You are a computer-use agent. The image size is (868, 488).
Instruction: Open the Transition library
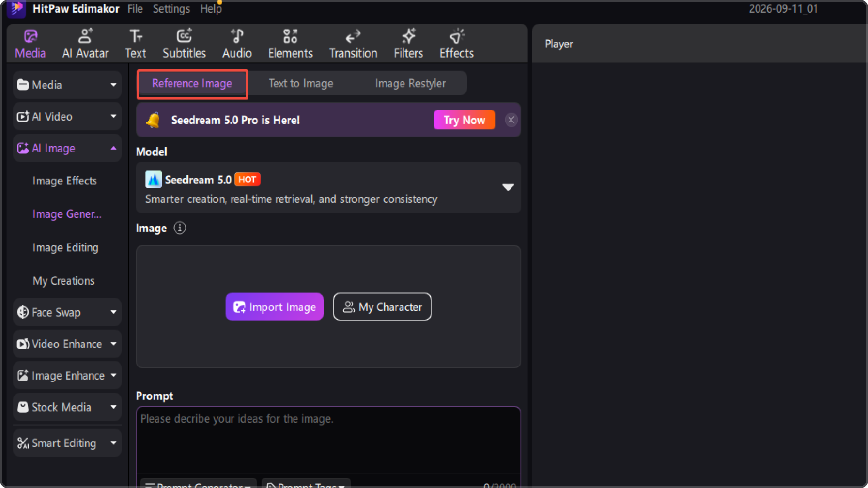353,44
